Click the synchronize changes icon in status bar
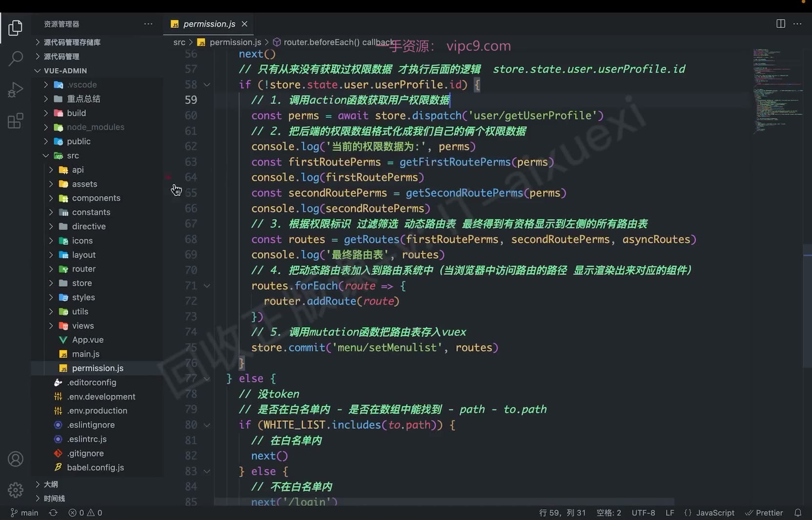The width and height of the screenshot is (812, 520). coord(53,513)
